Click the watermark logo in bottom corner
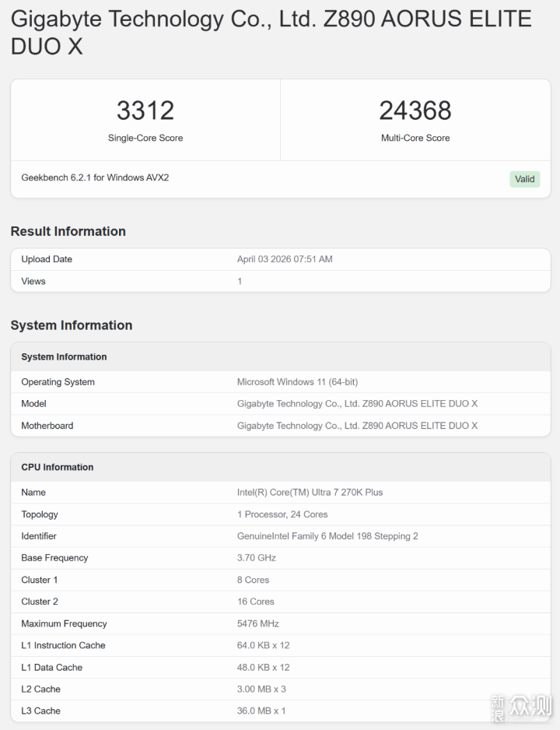Screen dimensions: 560x730 tap(520, 708)
